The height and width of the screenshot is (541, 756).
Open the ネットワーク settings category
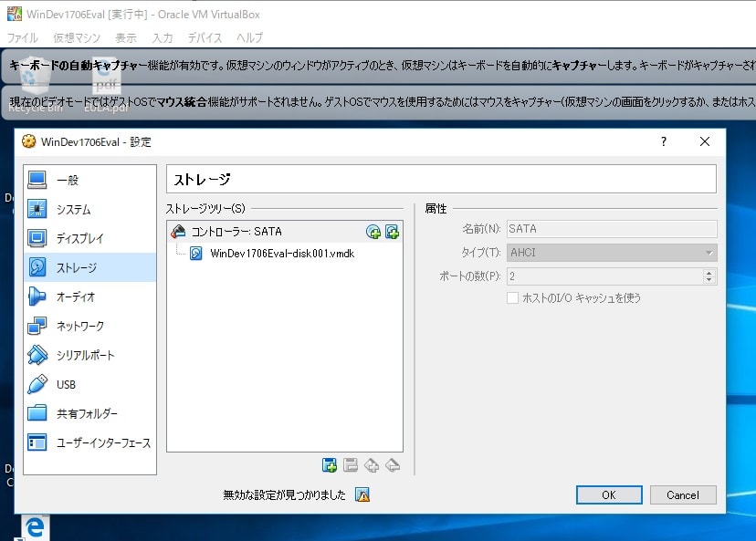(x=89, y=326)
